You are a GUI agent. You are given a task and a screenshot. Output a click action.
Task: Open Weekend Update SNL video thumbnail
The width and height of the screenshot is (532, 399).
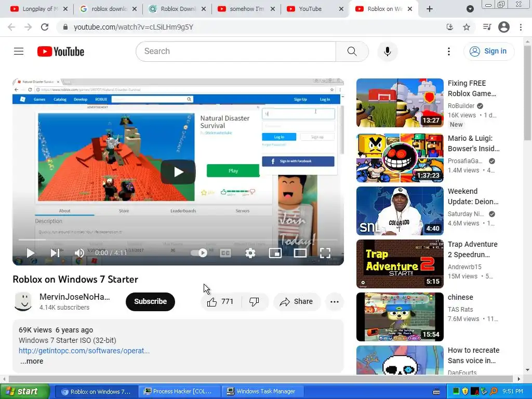point(400,211)
